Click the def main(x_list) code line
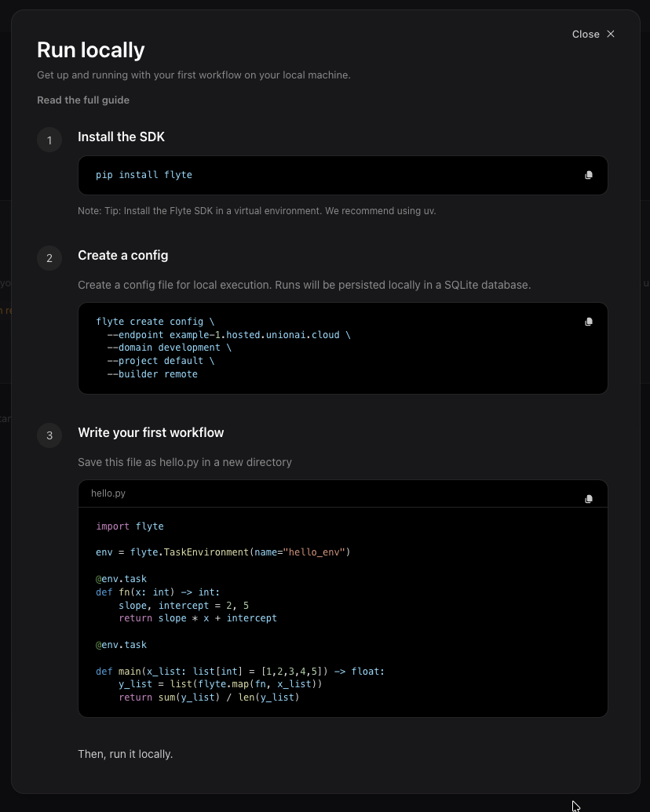 pyautogui.click(x=240, y=671)
